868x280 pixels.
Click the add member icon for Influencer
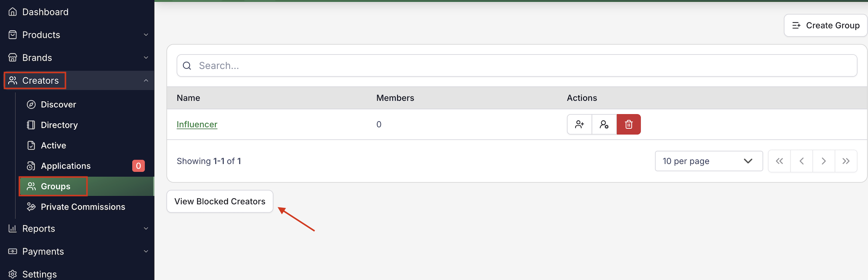pyautogui.click(x=579, y=124)
